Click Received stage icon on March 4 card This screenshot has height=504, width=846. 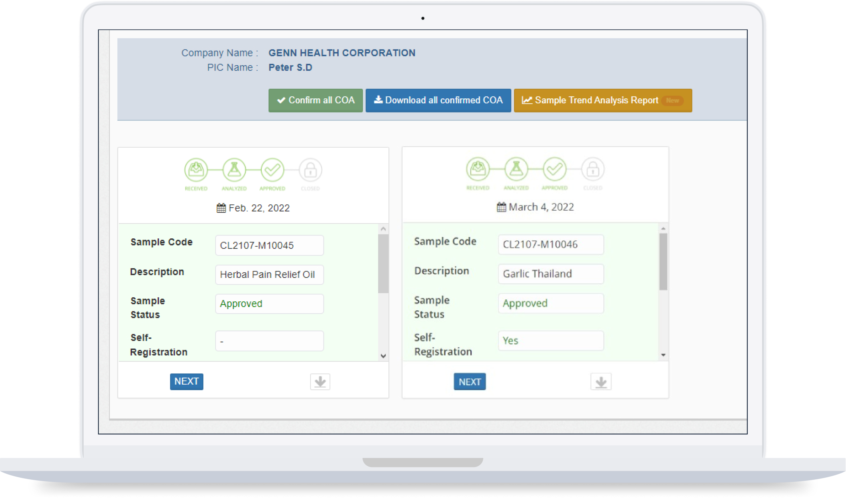478,169
